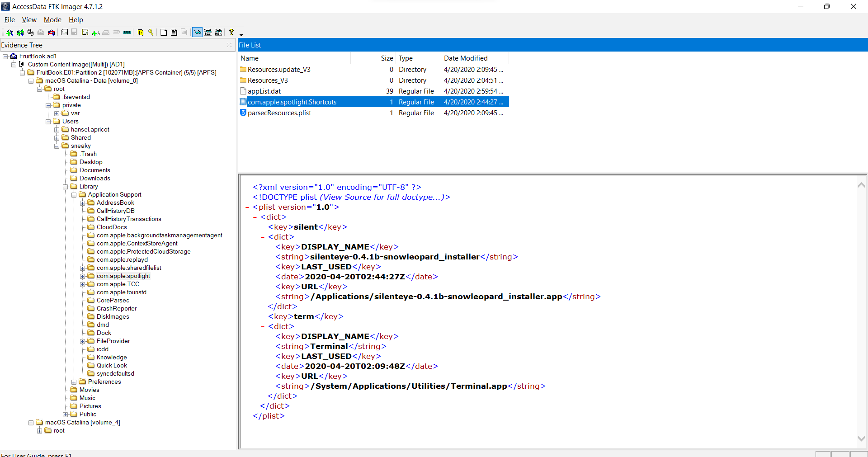Click Detect EFS Encryption key icon
868x457 pixels.
click(x=151, y=33)
